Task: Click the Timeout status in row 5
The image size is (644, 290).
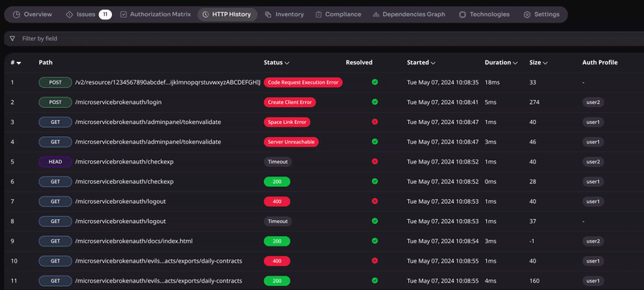Action: [278, 161]
